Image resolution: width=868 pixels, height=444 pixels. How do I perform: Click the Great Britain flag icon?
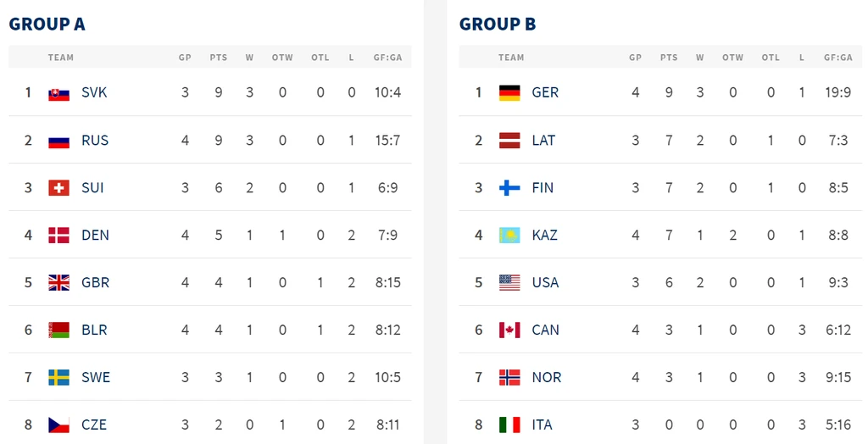pos(58,283)
